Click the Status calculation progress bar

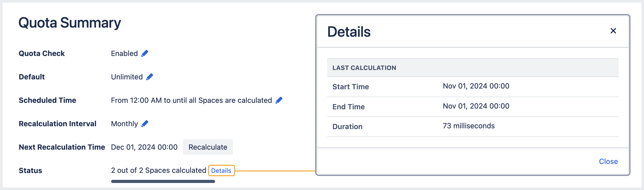[x=163, y=180]
